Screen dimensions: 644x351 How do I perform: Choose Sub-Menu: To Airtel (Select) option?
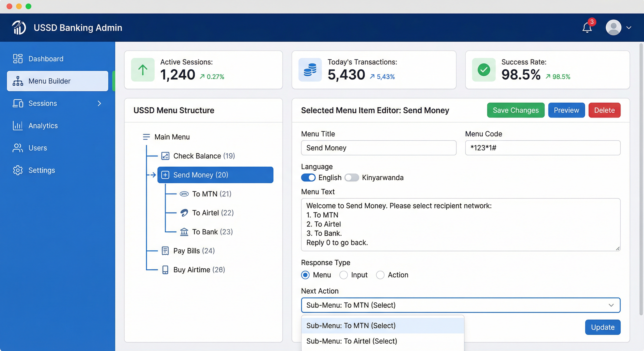coord(352,341)
